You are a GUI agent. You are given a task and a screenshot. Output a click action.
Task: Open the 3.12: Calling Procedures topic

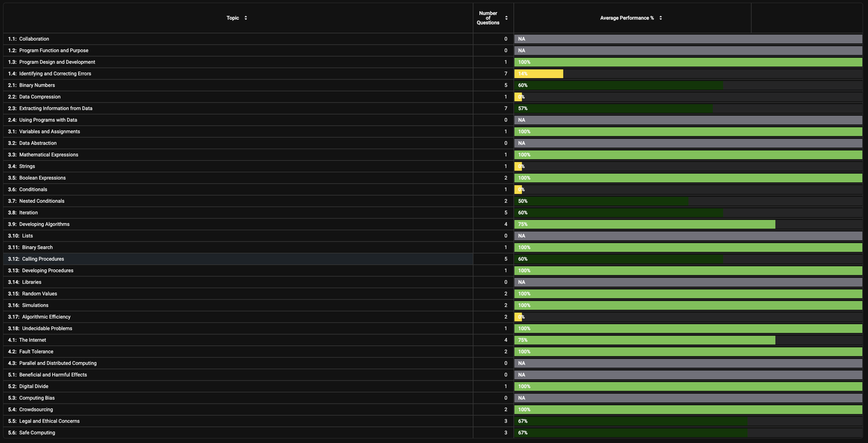coord(36,258)
